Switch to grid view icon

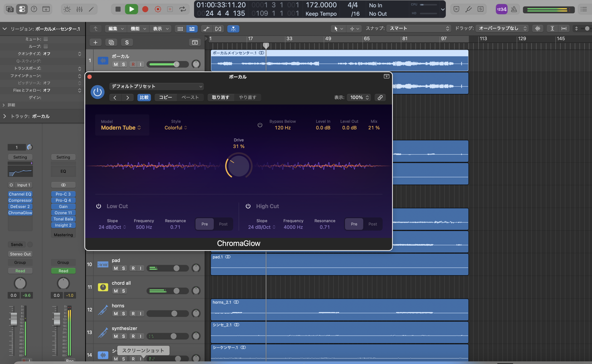click(x=180, y=29)
